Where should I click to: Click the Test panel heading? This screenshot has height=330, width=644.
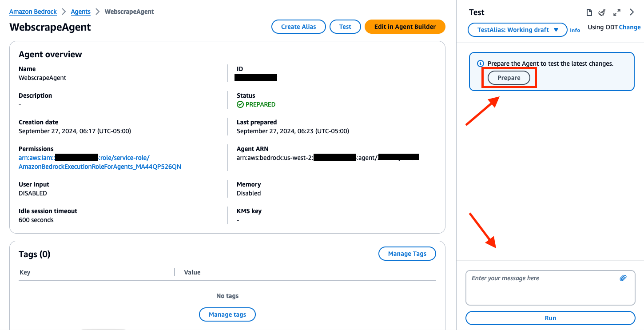point(477,12)
